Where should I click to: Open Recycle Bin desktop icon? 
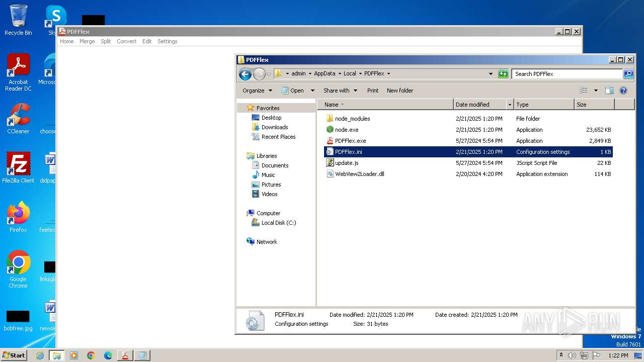click(x=18, y=20)
